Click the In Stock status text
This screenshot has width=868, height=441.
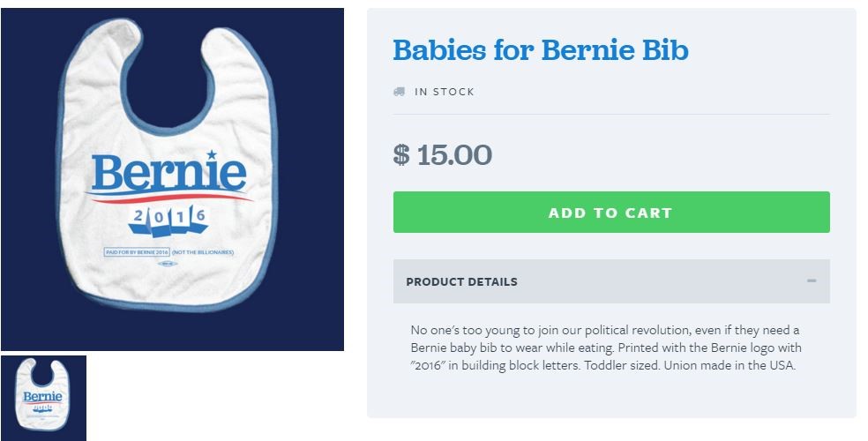pyautogui.click(x=444, y=92)
